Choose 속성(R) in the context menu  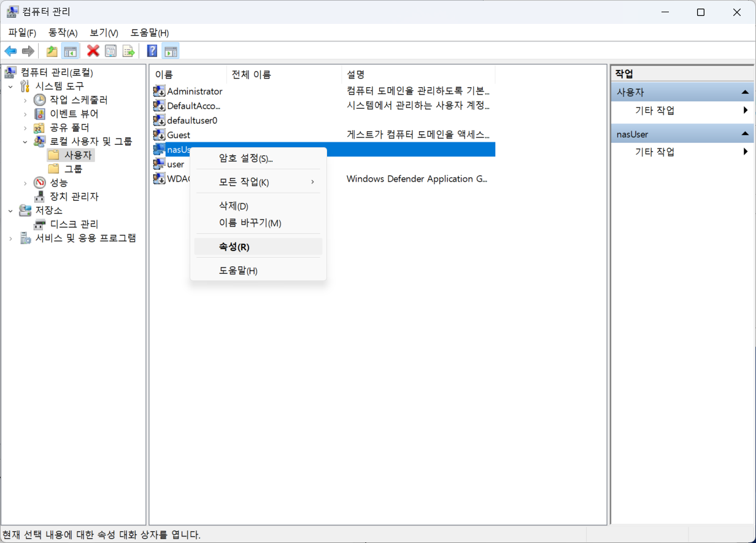point(258,247)
